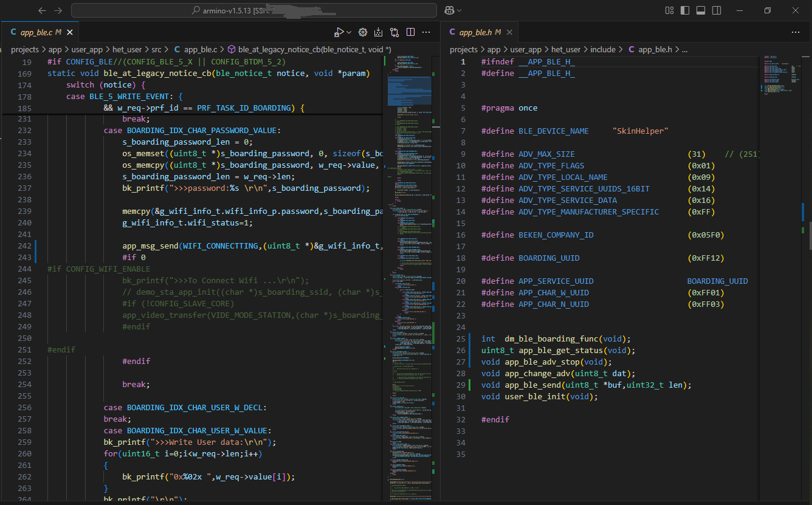Image resolution: width=812 pixels, height=505 pixels.
Task: Click the Run or Debug icon
Action: (339, 32)
